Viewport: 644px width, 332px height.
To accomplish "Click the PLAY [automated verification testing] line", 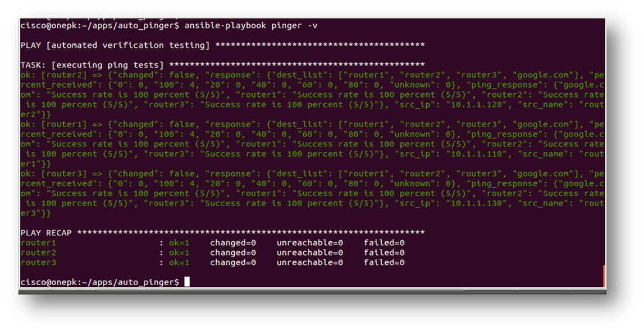I will pos(115,45).
